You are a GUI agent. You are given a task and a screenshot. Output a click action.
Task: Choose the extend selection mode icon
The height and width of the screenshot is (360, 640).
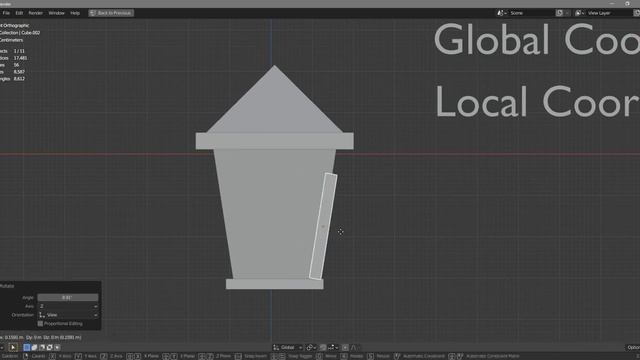click(x=34, y=347)
